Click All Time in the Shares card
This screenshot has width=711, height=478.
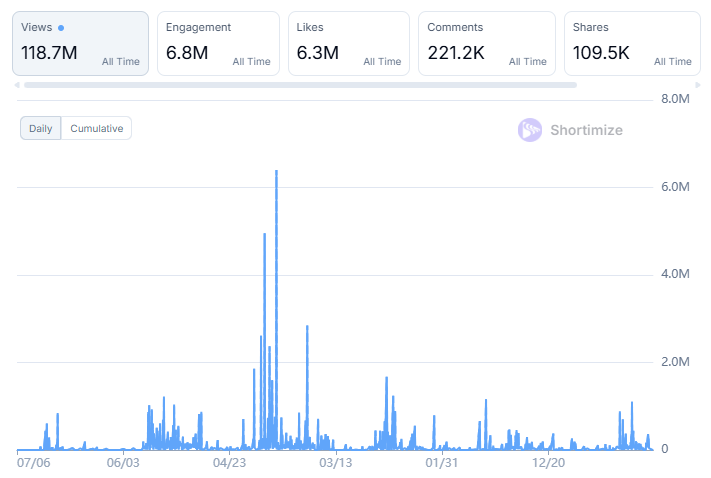point(672,62)
